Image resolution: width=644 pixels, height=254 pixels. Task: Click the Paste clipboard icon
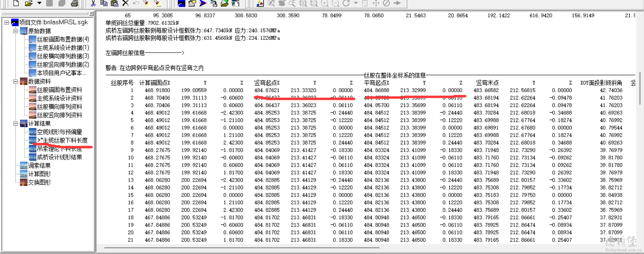(x=115, y=3)
